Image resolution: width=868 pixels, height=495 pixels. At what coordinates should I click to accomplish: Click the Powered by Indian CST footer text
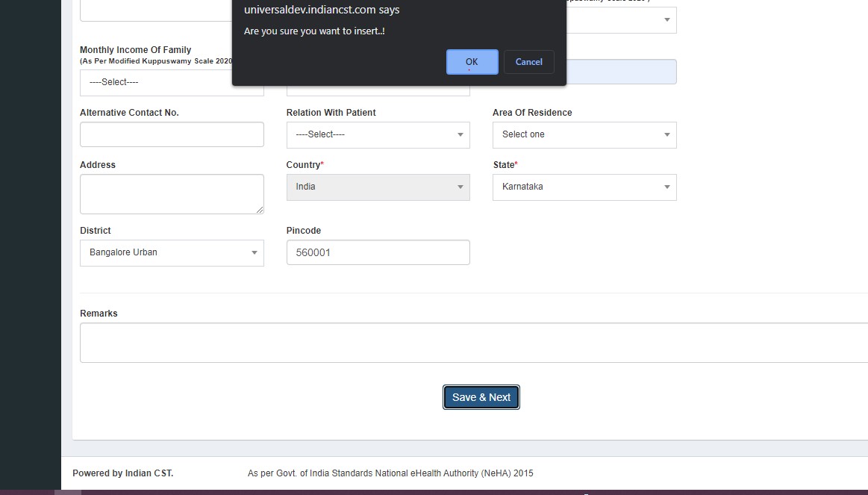click(x=122, y=473)
